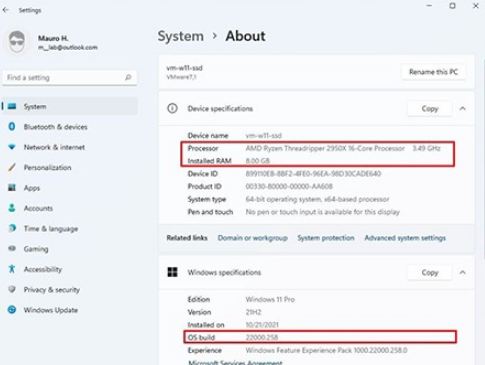Go to Personalization settings
485x365 pixels.
47,167
